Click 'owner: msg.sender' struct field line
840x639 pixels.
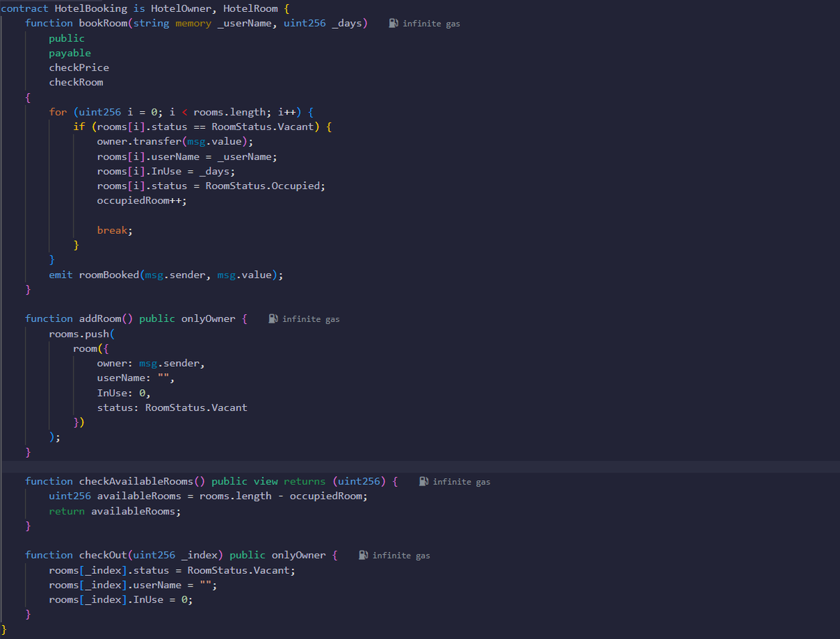click(151, 363)
